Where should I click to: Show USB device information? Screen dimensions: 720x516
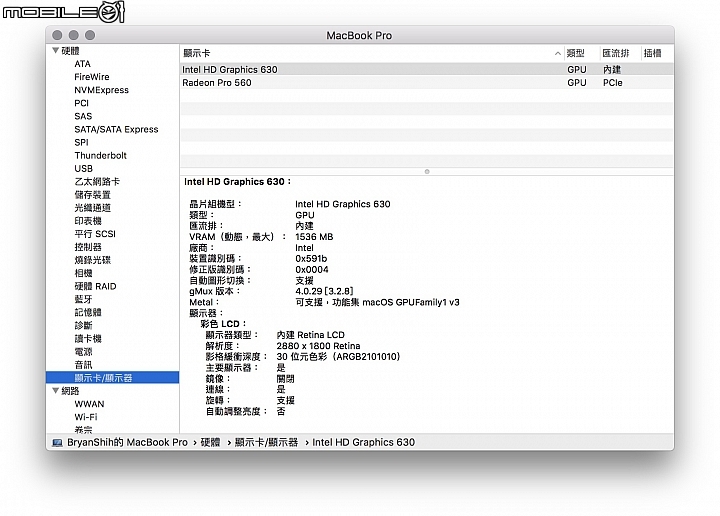point(84,168)
